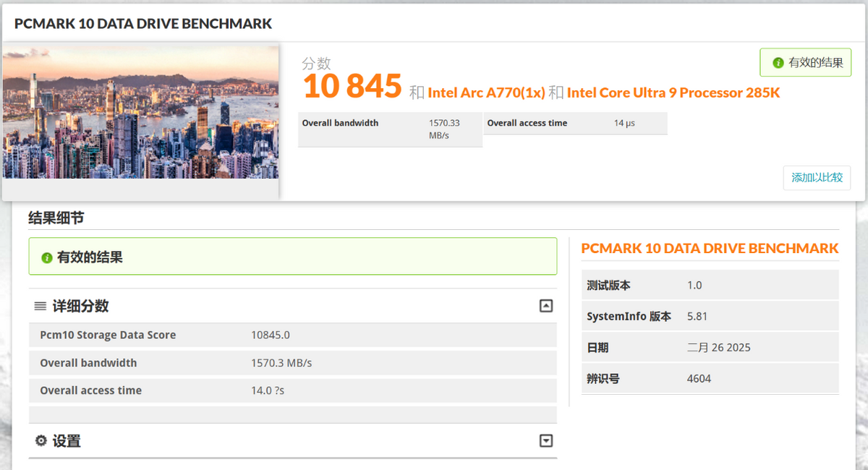Click the Overall bandwidth label in the top summary
Screen dimensions: 868x470
click(x=340, y=123)
